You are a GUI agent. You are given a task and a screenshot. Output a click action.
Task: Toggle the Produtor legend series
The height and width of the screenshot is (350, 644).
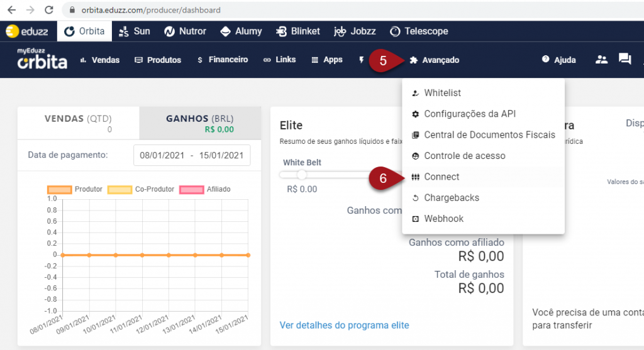(75, 189)
